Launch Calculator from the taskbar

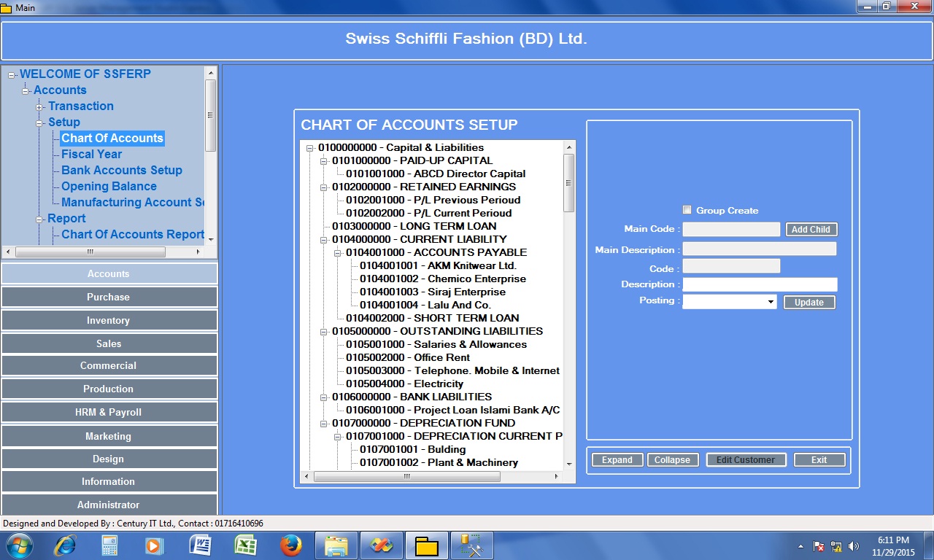point(109,545)
